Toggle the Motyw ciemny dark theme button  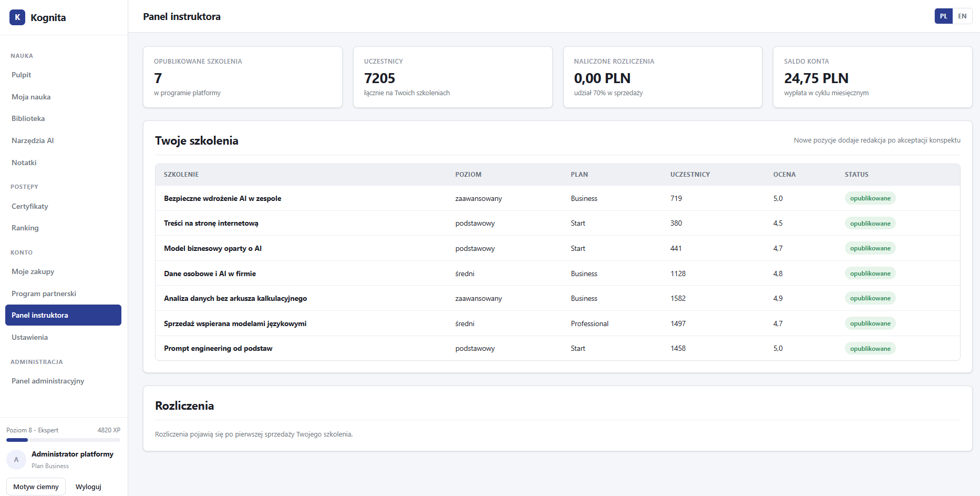[x=36, y=487]
